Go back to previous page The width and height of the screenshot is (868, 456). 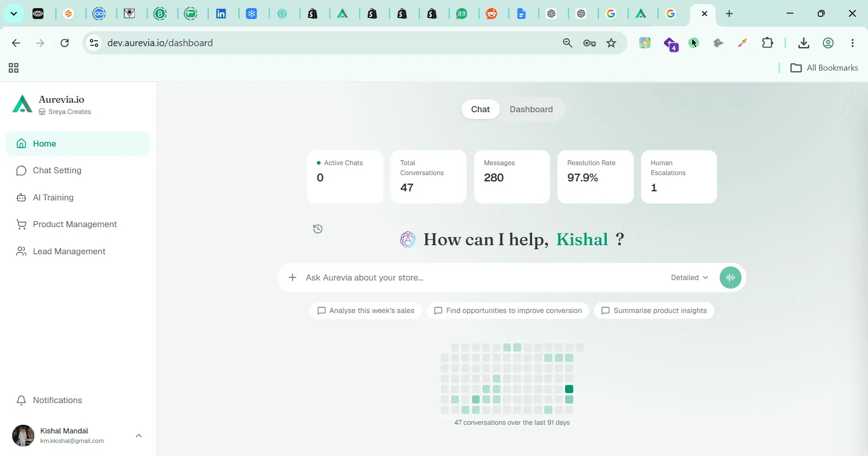tap(16, 43)
